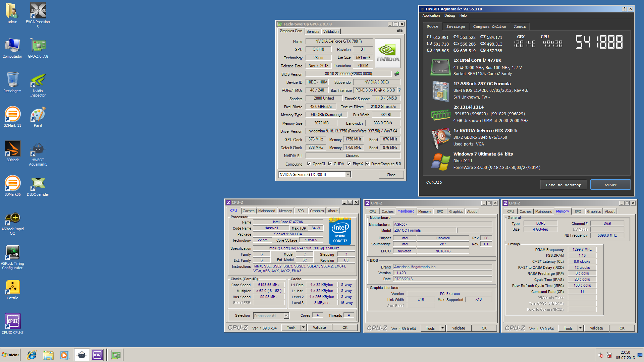Viewport: 644px width, 362px height.
Task: Open the Settings tab in Aquamark
Action: tap(455, 27)
